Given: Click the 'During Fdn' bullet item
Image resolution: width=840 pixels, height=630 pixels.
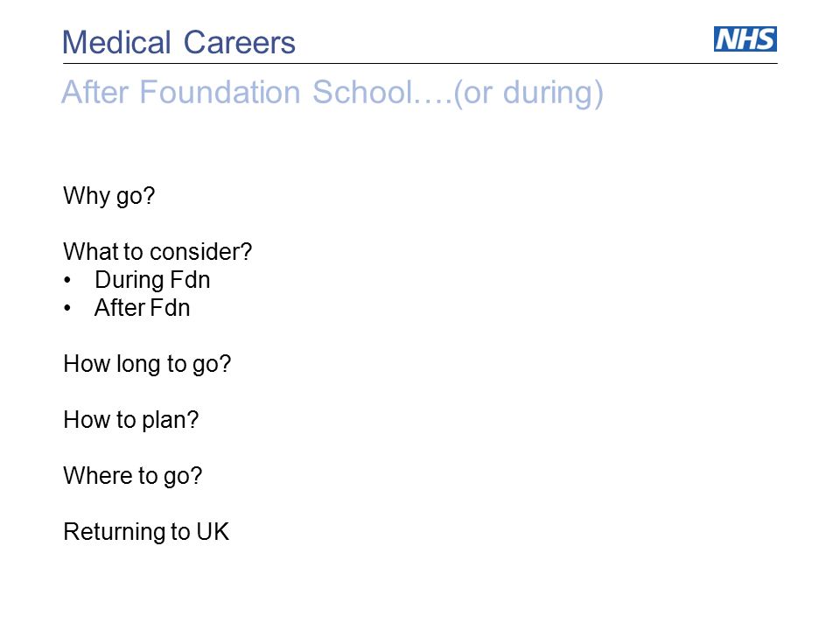Looking at the screenshot, I should click(x=152, y=280).
